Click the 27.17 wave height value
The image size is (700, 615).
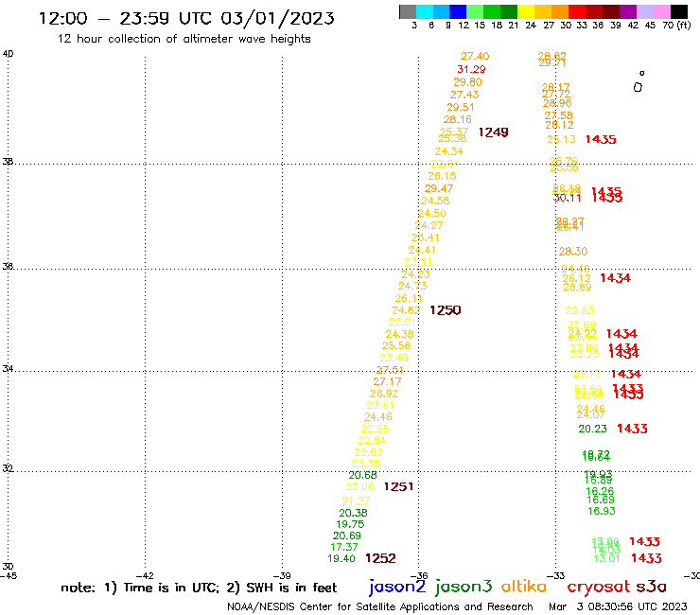point(387,382)
